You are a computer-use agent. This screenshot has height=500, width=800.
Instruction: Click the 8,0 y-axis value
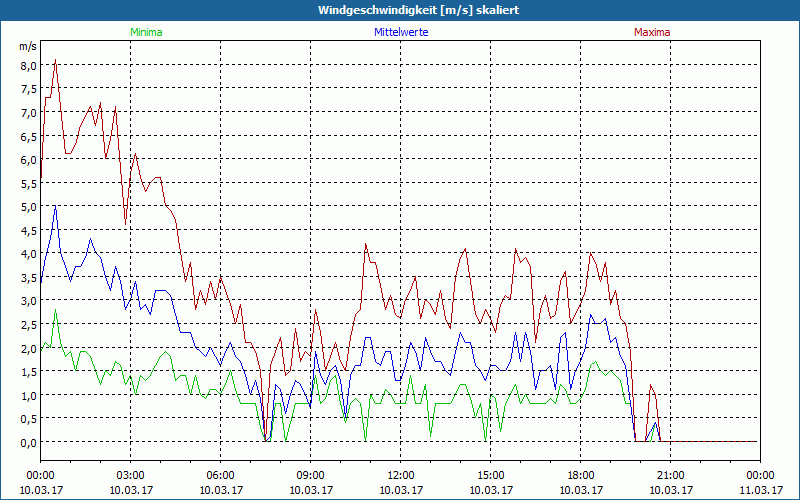pyautogui.click(x=29, y=66)
